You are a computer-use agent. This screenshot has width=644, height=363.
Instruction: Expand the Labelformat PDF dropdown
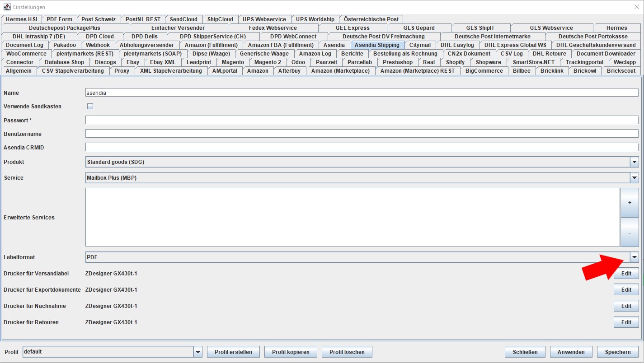coord(634,257)
